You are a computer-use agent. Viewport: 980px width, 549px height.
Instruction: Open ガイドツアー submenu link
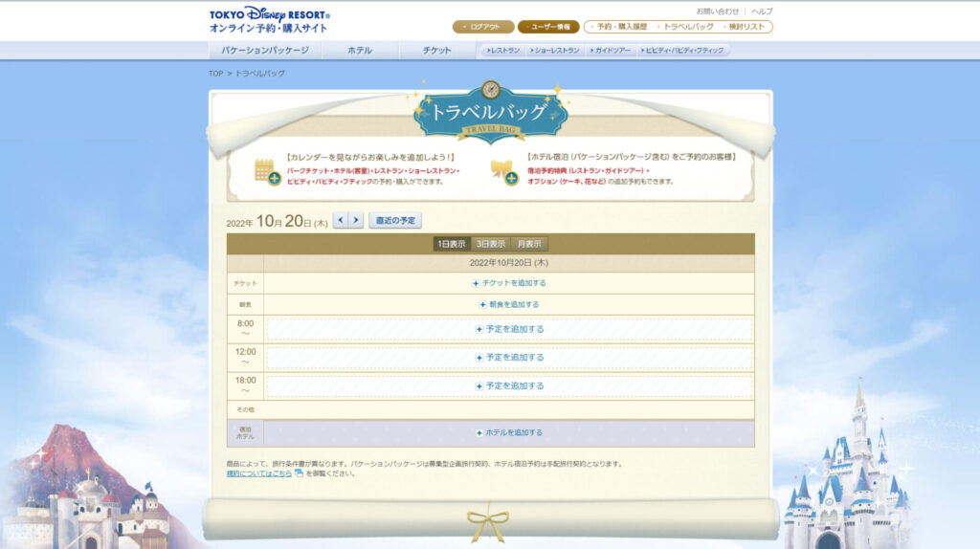point(611,50)
